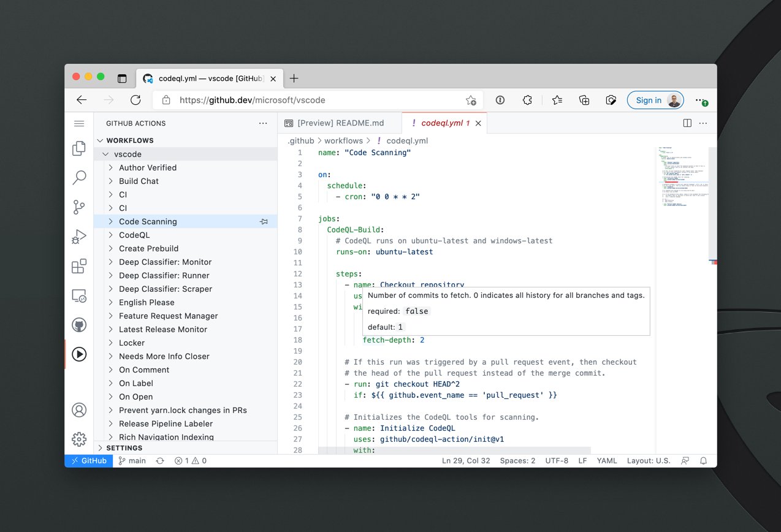
Task: Open problems count in status bar
Action: pyautogui.click(x=191, y=461)
